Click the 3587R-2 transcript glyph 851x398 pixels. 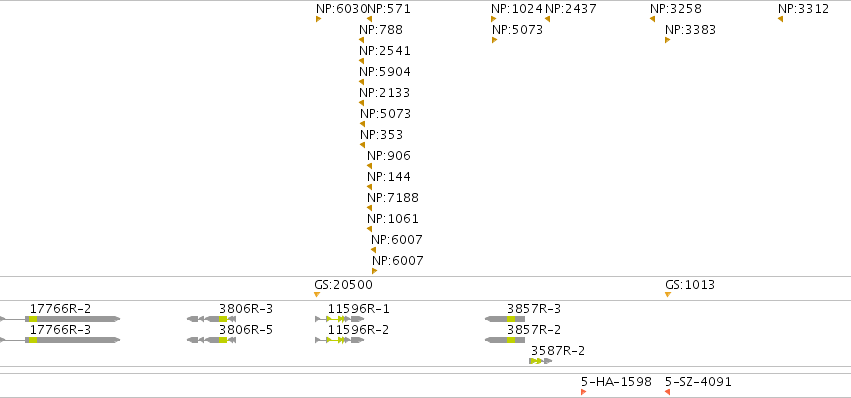[x=541, y=361]
